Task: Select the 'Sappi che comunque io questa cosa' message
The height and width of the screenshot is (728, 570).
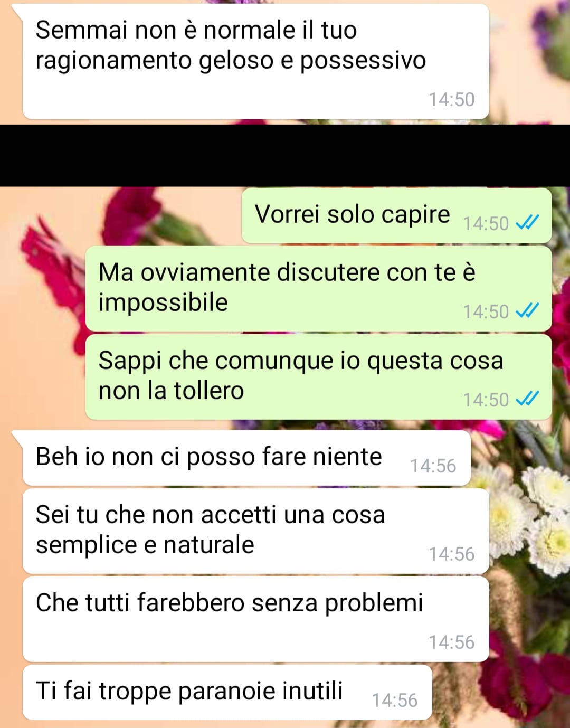Action: [x=319, y=376]
